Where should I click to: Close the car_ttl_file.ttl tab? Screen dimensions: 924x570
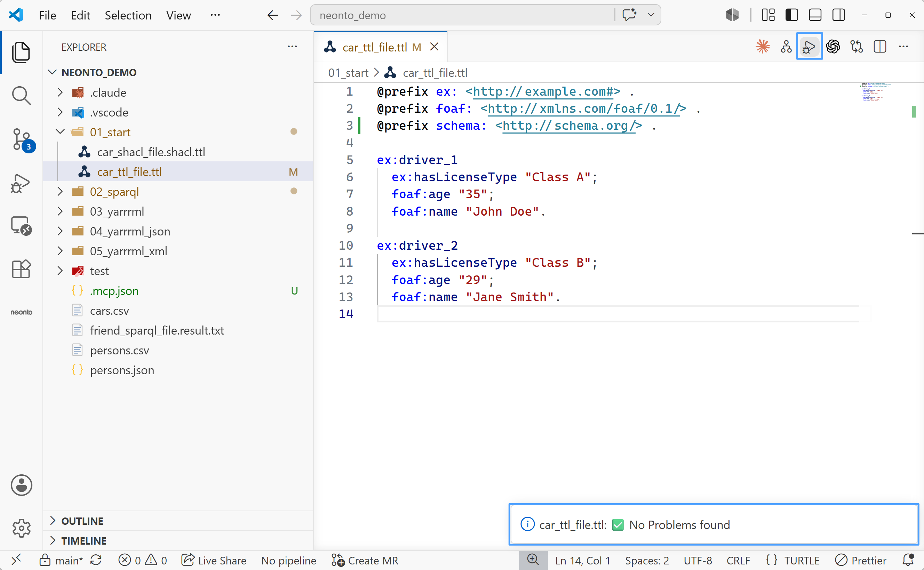coord(434,47)
